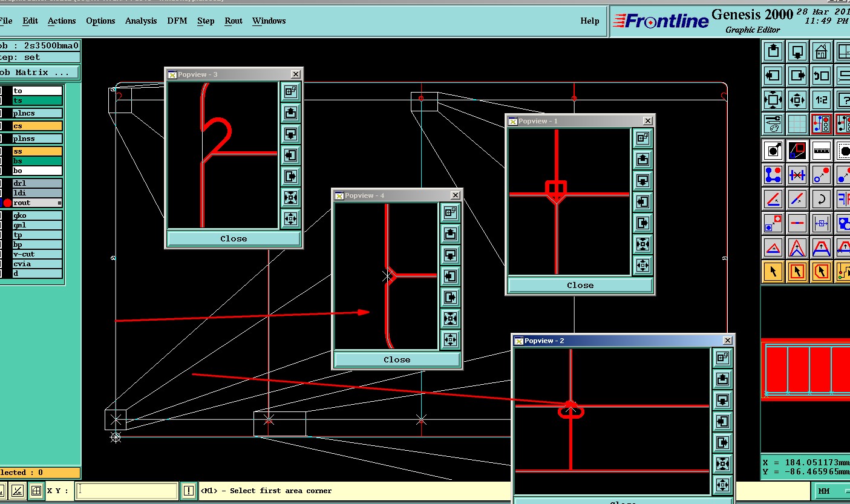The width and height of the screenshot is (850, 504).
Task: Select the ss layer row
Action: click(x=37, y=151)
